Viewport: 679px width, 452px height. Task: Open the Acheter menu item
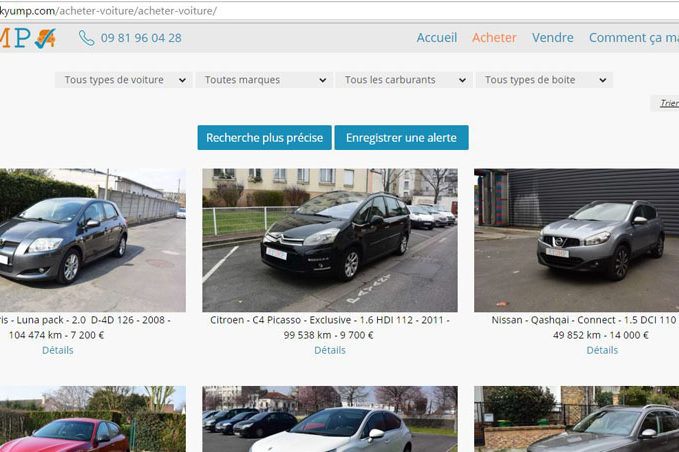coord(494,38)
